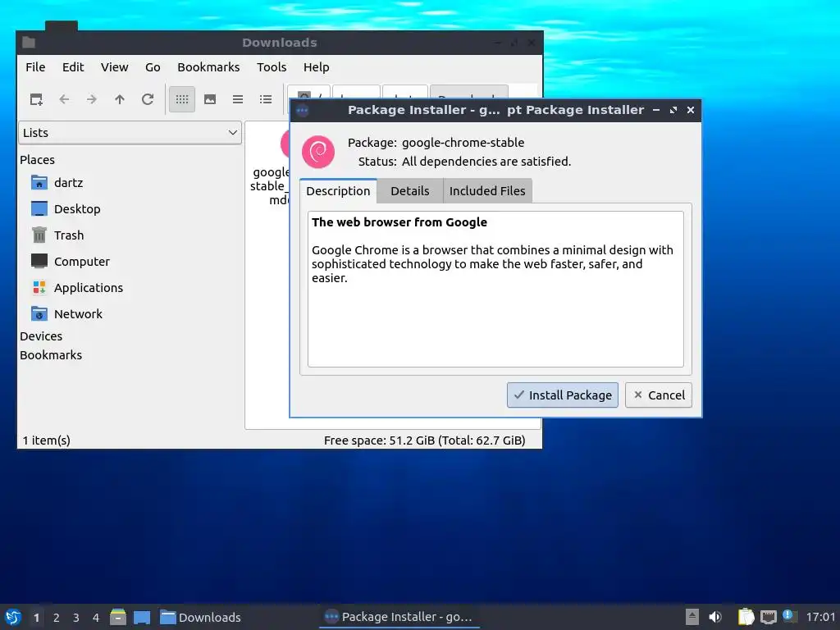The image size is (840, 630).
Task: Click the update notifier tray icon
Action: pos(788,616)
